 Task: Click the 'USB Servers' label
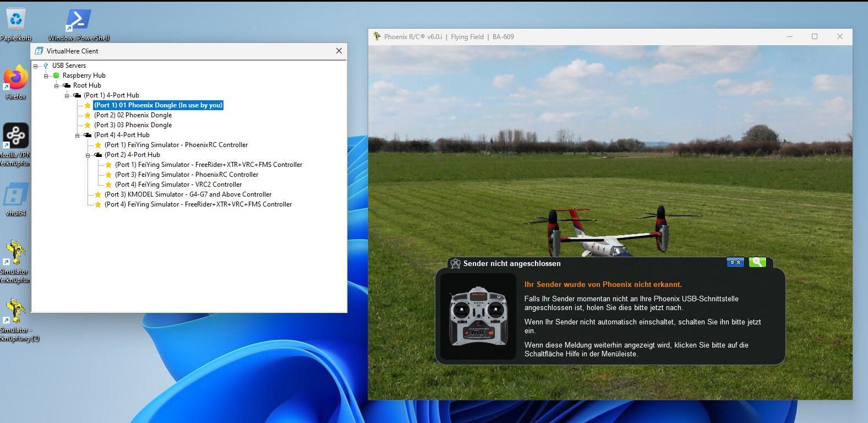pos(69,66)
